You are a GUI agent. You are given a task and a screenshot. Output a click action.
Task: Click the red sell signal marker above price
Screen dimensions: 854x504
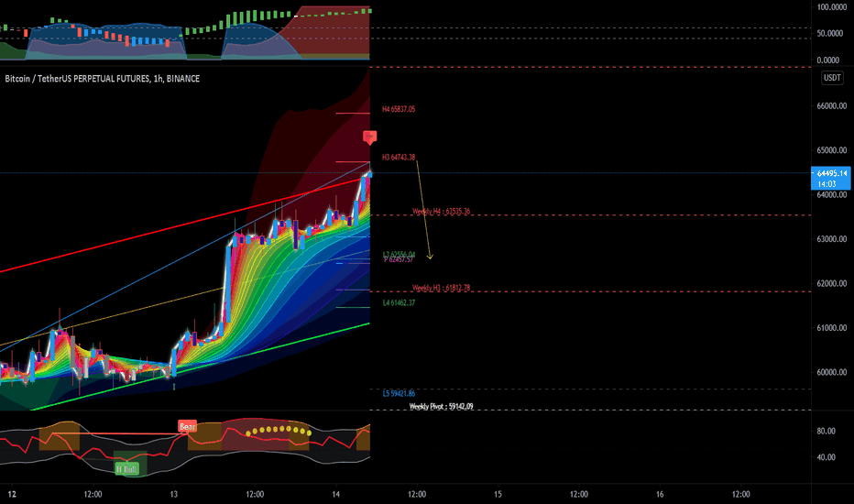(369, 137)
